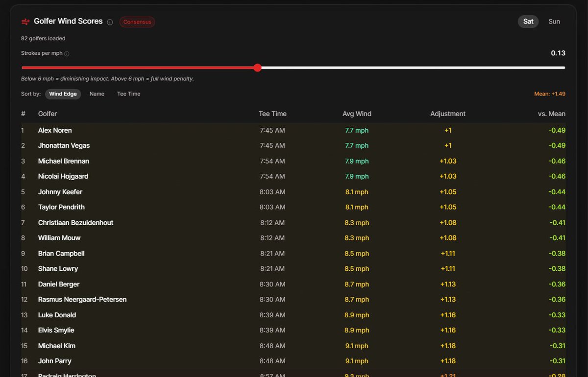Sort golfers by Name
The width and height of the screenshot is (588, 377).
tap(97, 94)
